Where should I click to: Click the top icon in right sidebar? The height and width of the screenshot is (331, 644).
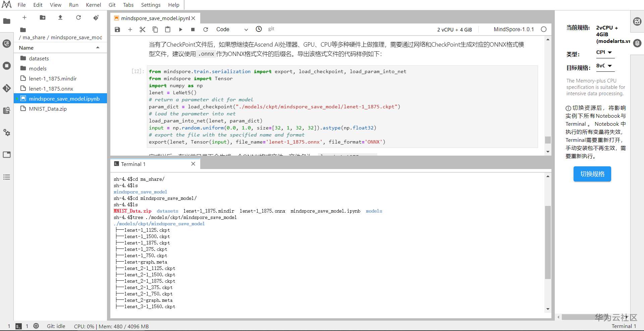pos(637,21)
